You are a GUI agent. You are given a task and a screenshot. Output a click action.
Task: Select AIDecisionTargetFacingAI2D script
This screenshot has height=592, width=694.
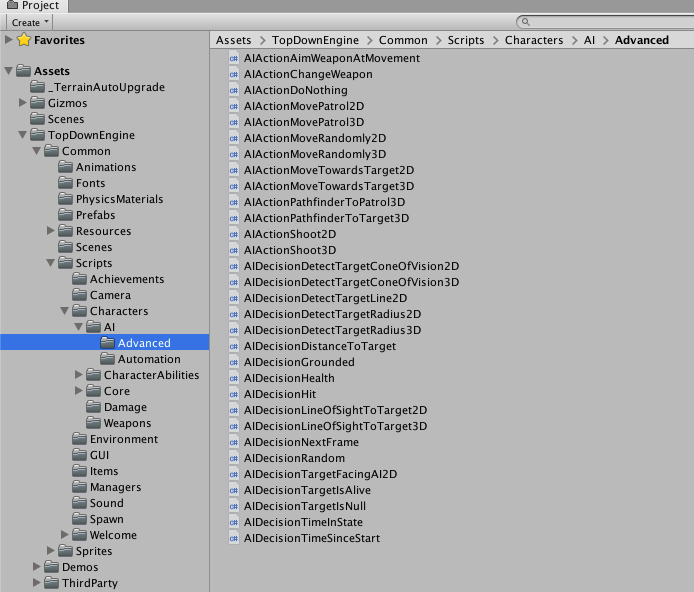coord(320,474)
